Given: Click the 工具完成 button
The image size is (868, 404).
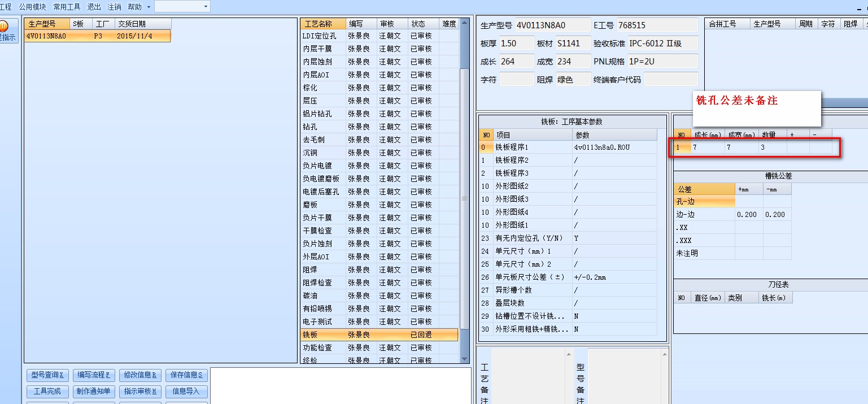Looking at the screenshot, I should 48,392.
